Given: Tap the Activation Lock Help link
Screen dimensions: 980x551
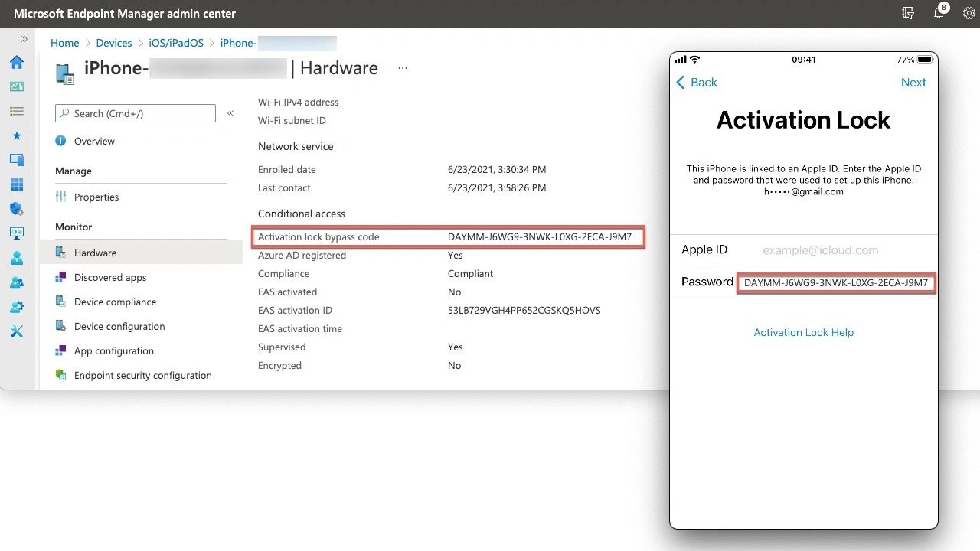Looking at the screenshot, I should click(x=804, y=333).
